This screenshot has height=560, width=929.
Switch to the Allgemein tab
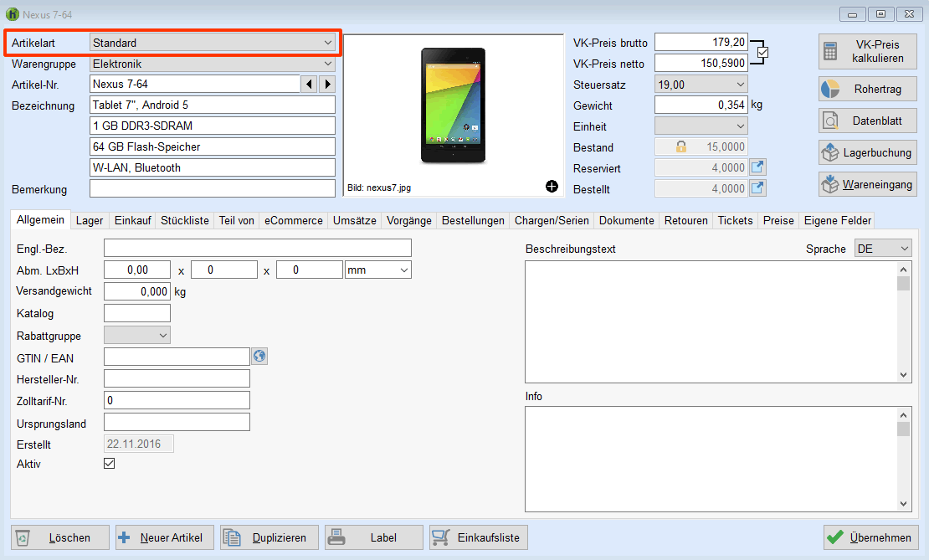pos(40,220)
